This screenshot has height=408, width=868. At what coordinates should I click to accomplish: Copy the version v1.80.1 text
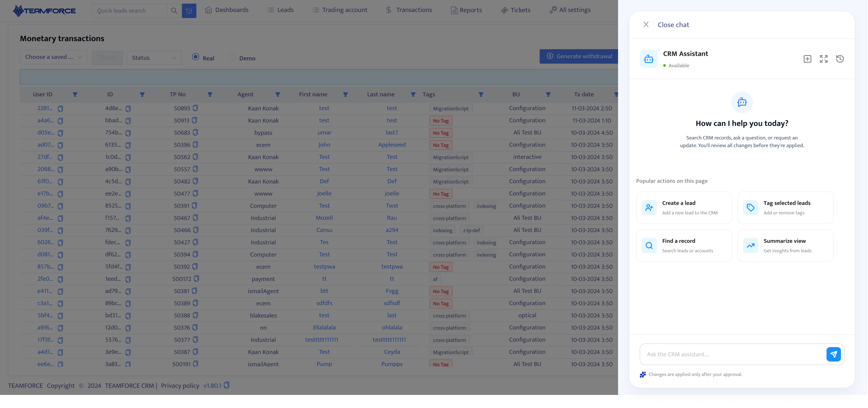pos(227,385)
